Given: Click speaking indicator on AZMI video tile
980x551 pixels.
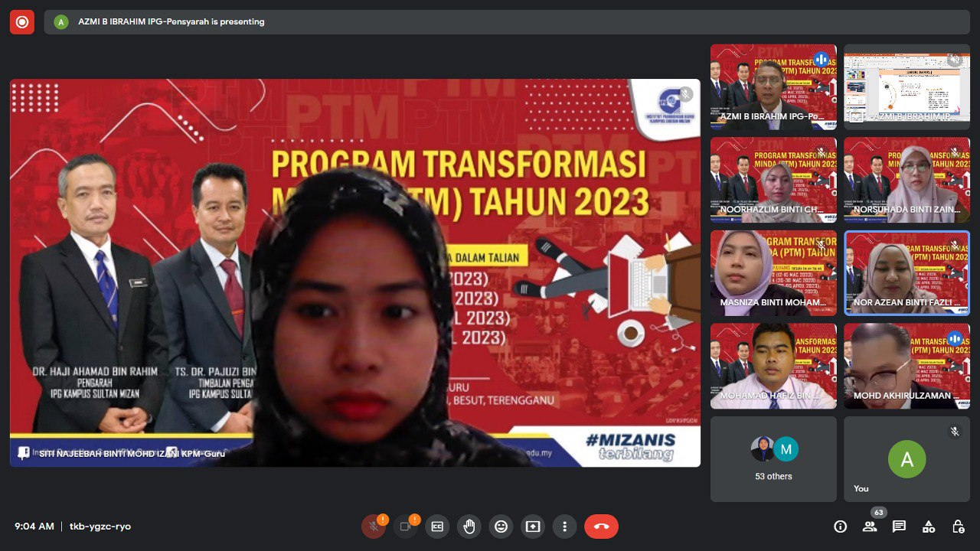Looking at the screenshot, I should pos(821,59).
